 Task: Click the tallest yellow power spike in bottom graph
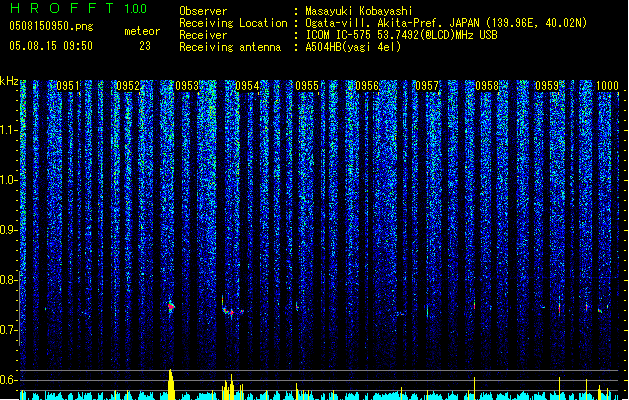click(x=171, y=384)
